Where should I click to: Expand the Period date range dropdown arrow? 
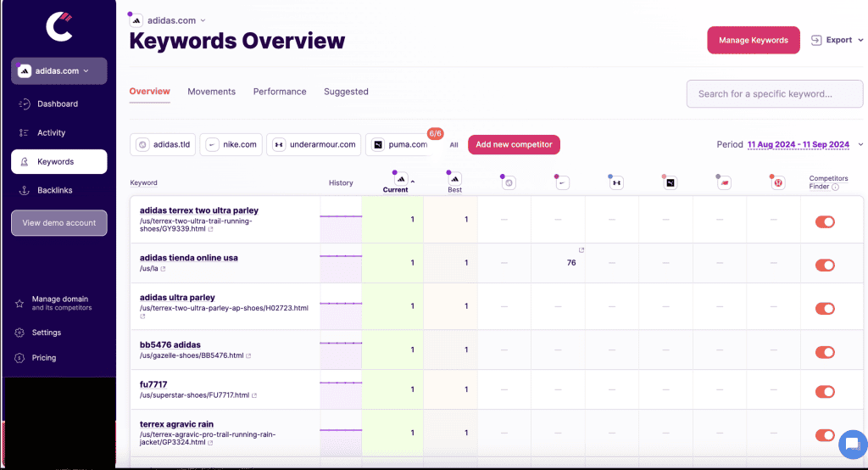tap(860, 145)
